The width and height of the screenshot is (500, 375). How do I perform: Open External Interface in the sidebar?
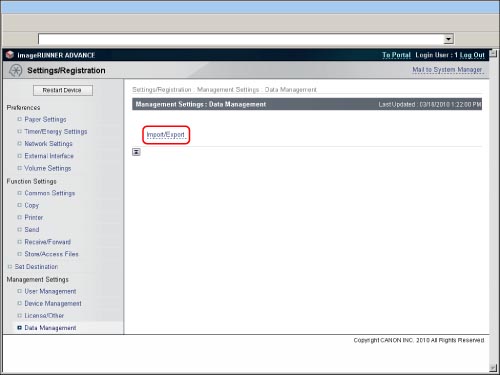coord(49,156)
